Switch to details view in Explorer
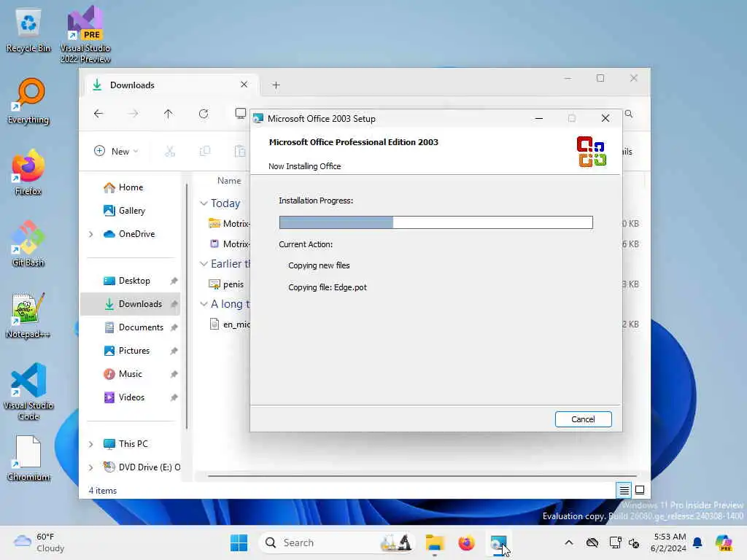747x560 pixels. pos(624,490)
